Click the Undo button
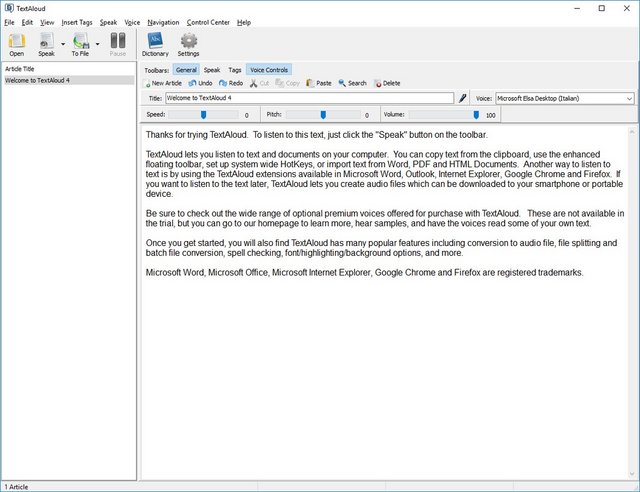Viewport: 640px width, 492px height. point(200,83)
